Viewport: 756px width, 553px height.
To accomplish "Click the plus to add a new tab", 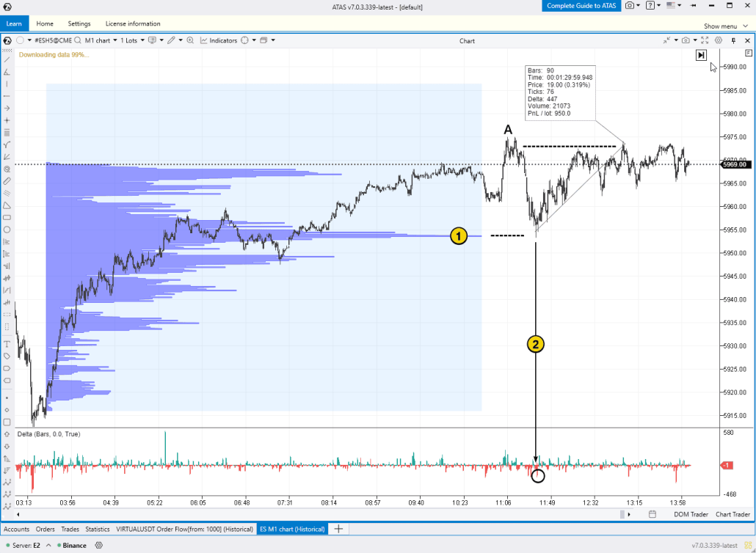I will click(337, 529).
